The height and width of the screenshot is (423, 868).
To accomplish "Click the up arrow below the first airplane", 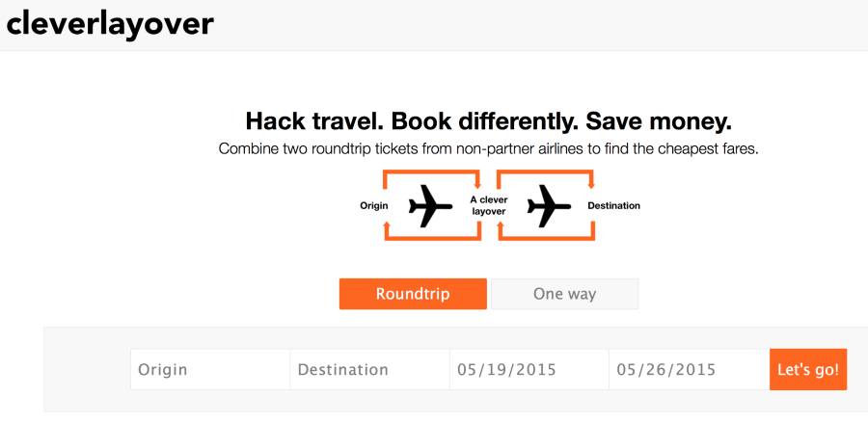I will (387, 227).
